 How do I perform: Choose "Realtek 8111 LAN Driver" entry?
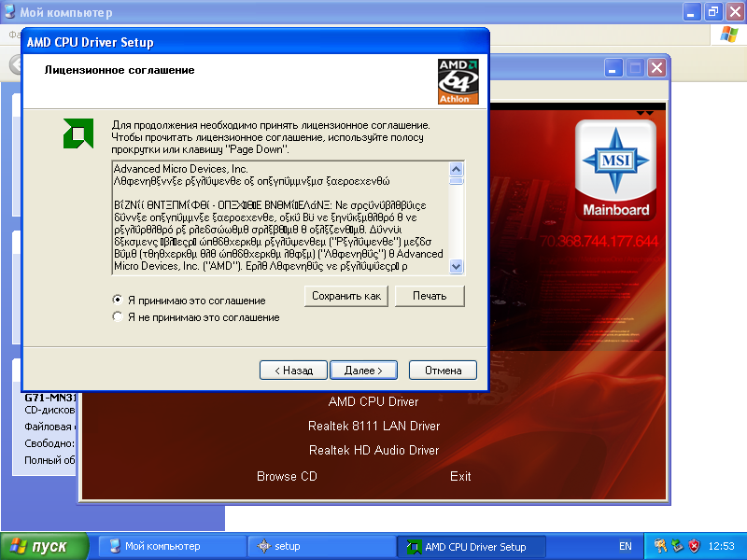[374, 426]
